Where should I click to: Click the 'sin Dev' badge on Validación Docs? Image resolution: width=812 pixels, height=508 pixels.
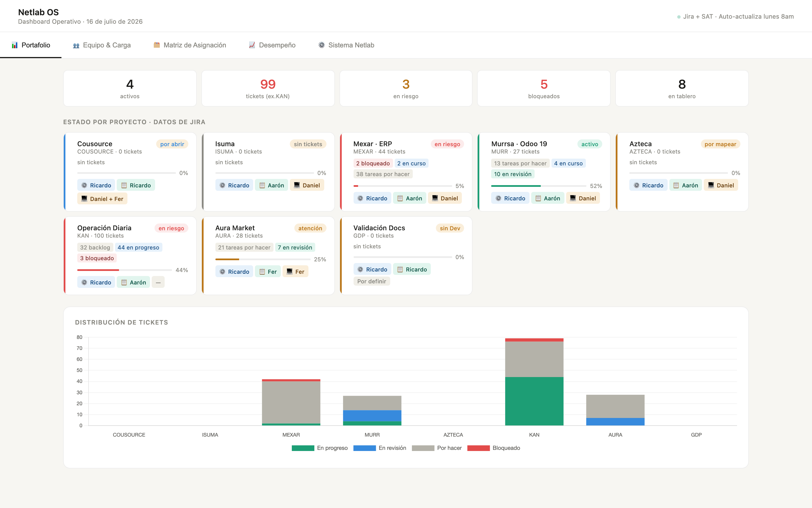click(450, 228)
